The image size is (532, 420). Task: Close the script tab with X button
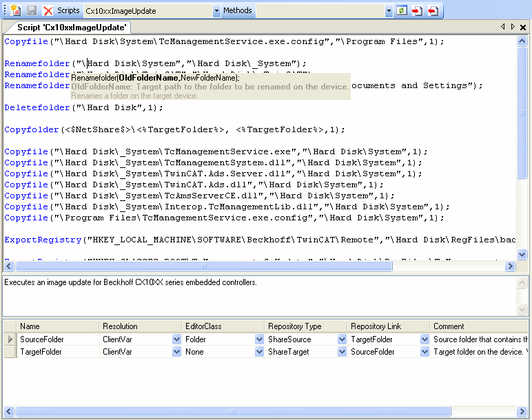coord(523,28)
